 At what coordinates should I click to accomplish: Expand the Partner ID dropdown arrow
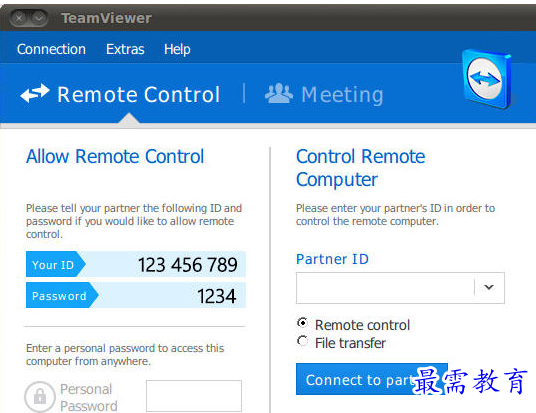tap(489, 287)
